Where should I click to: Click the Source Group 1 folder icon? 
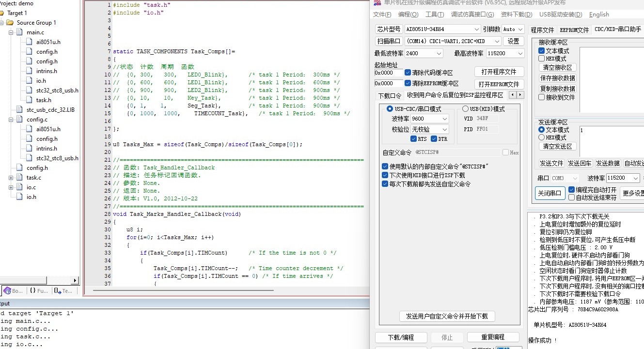tap(10, 23)
